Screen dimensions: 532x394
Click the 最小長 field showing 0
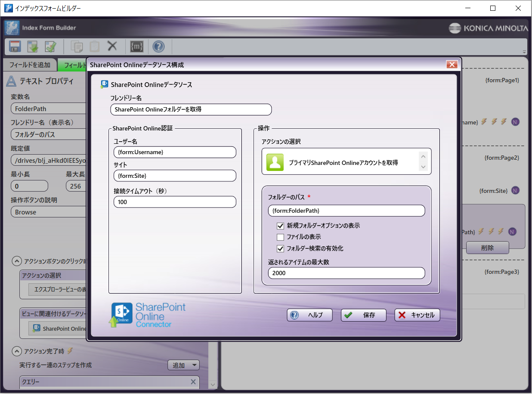coord(29,186)
